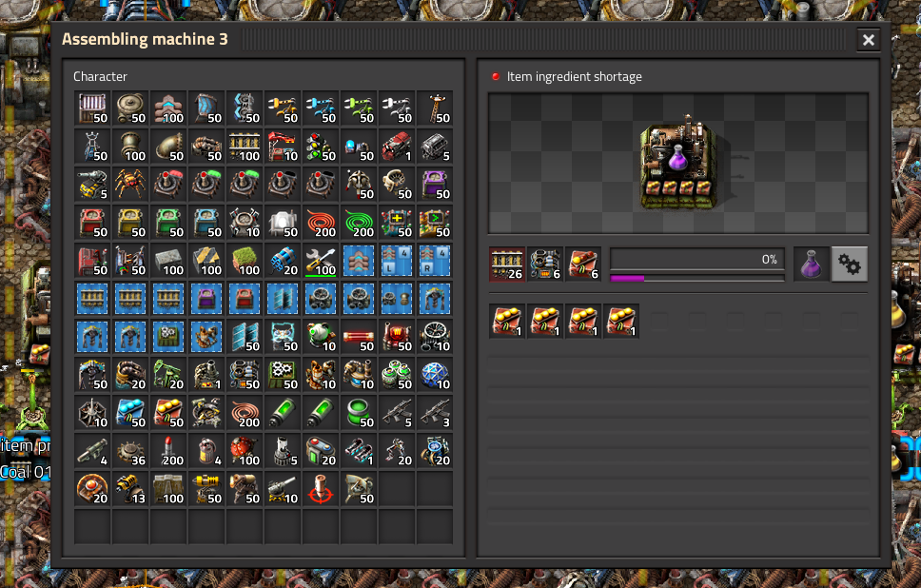Select the express splitter stack
This screenshot has height=588, width=921.
click(x=245, y=108)
